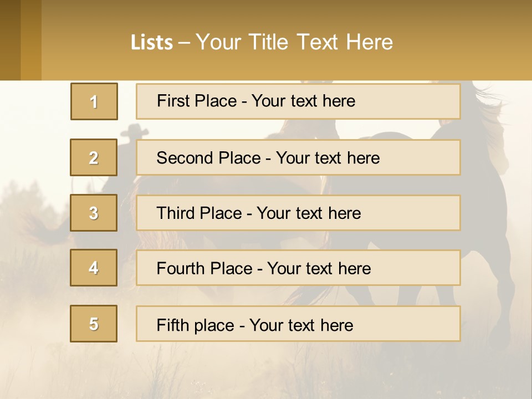Click the number 5 box

point(94,324)
